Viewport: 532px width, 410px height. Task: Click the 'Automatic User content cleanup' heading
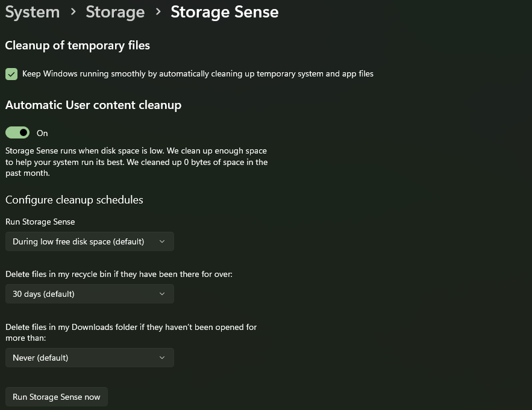coord(93,105)
